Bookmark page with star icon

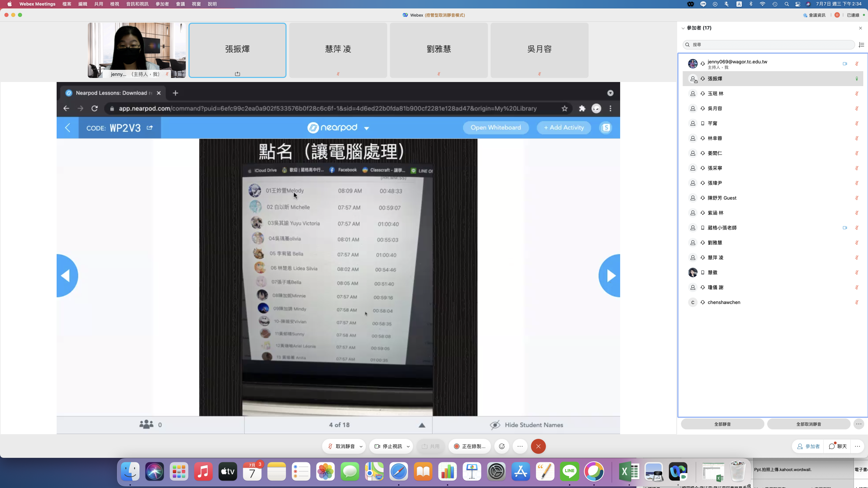[x=564, y=108]
